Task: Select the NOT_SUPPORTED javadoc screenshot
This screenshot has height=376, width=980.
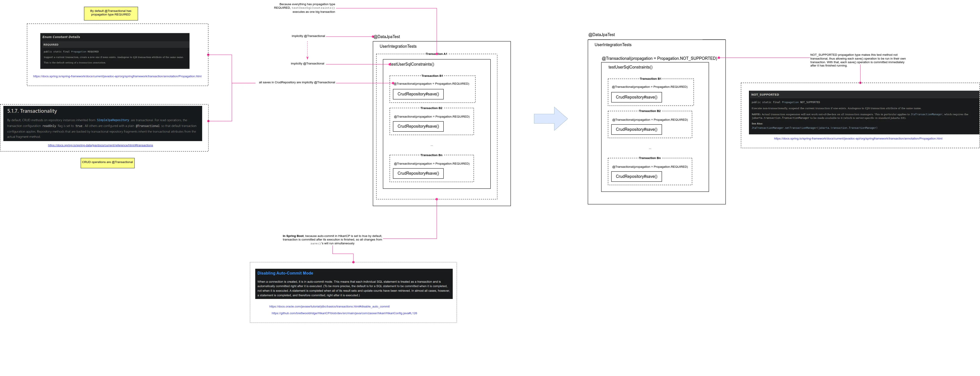Action: 864,113
